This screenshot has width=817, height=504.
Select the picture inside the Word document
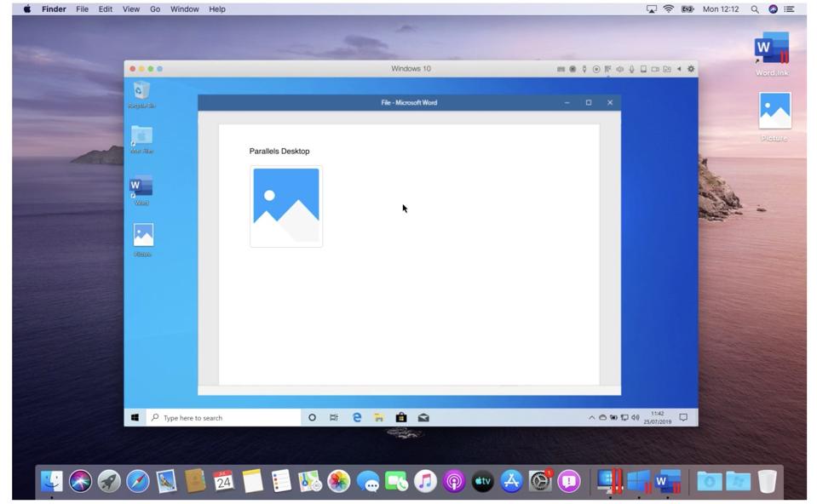coord(286,206)
